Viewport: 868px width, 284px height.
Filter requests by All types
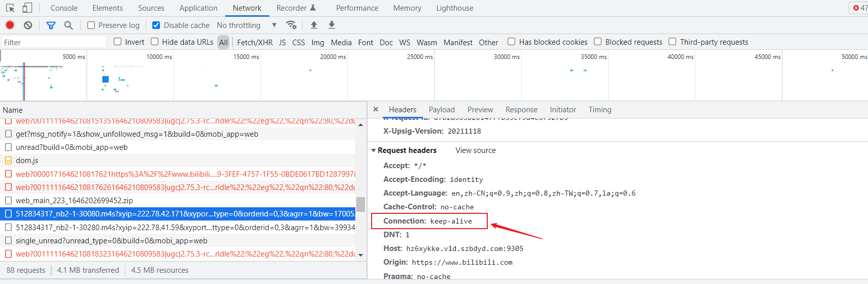coord(223,42)
